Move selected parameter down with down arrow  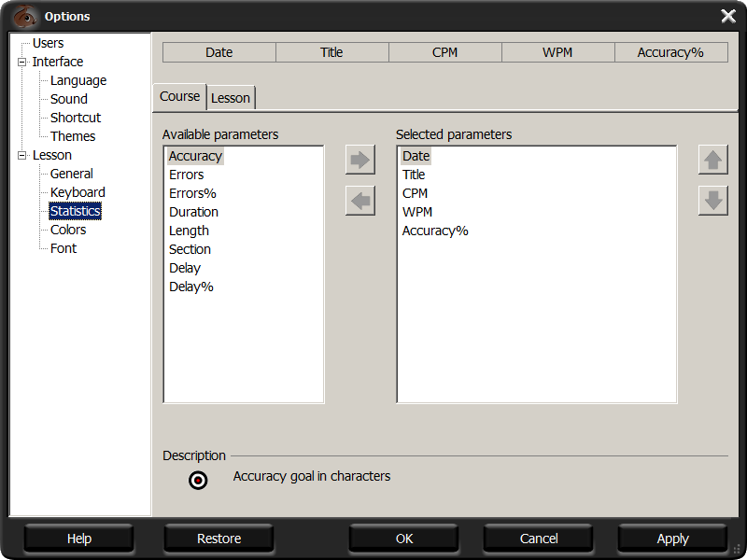coord(713,201)
